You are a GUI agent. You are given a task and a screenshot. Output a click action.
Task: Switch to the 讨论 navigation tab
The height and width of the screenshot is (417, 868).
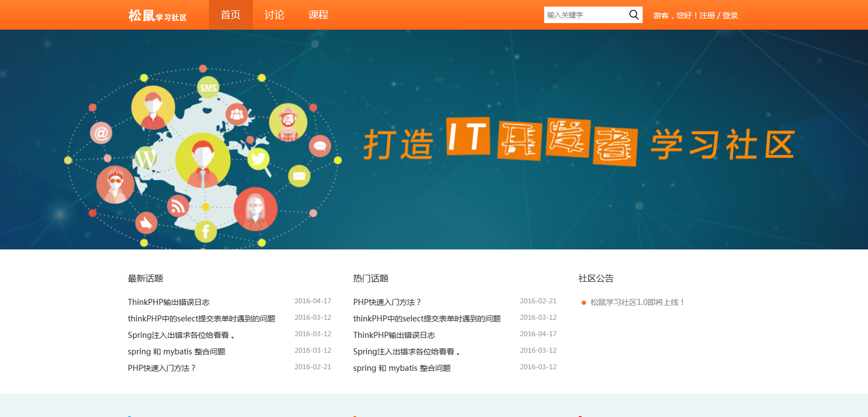click(x=274, y=15)
